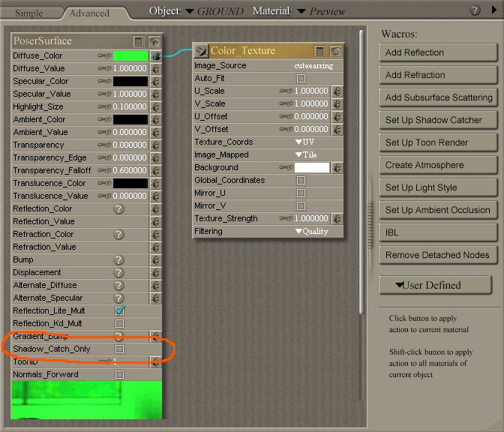This screenshot has height=432, width=504.
Task: Click the V_Offset key animation icon
Action: tap(286, 129)
